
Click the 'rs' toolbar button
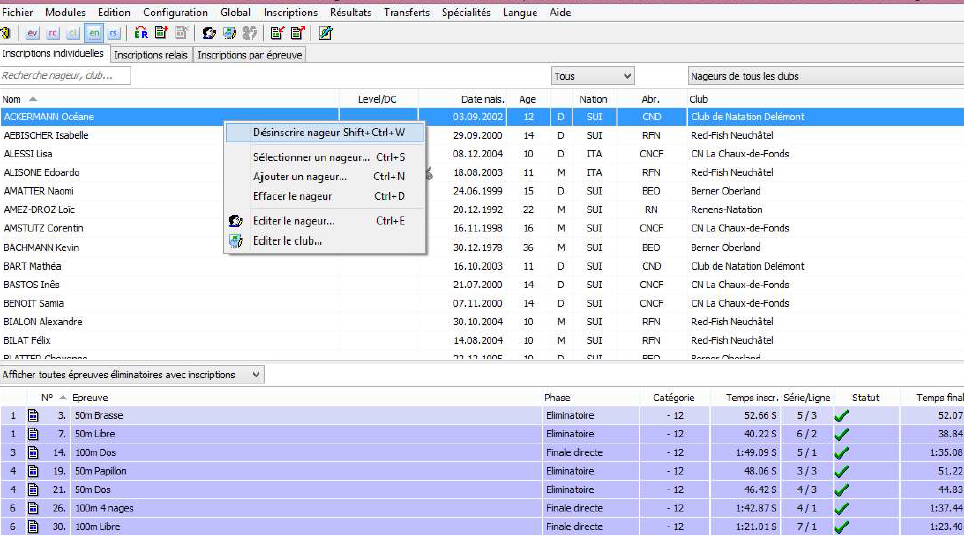pos(113,33)
